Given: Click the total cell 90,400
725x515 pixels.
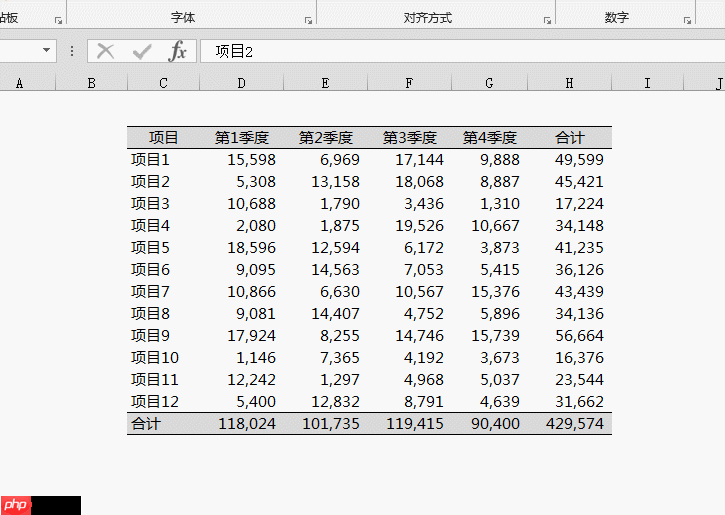Looking at the screenshot, I should [489, 423].
